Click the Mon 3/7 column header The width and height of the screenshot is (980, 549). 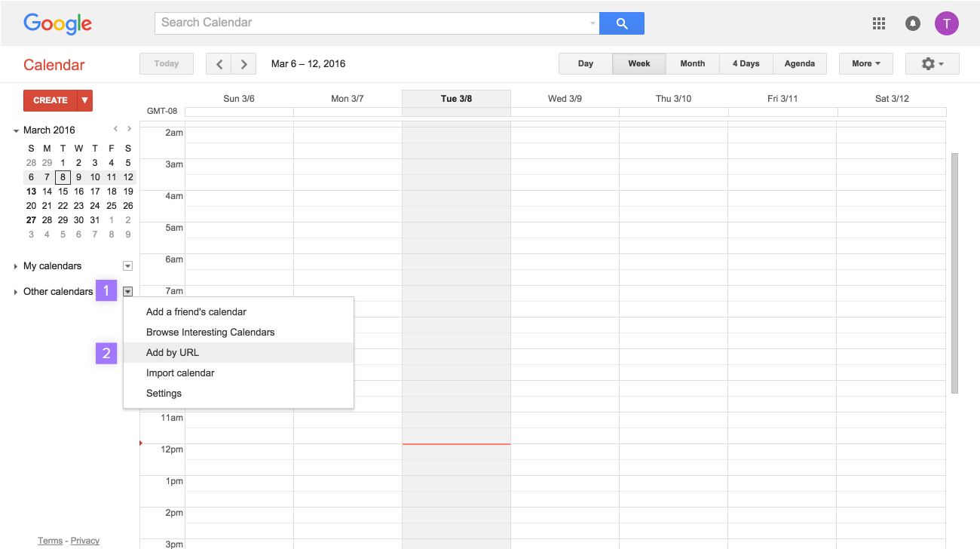click(348, 99)
